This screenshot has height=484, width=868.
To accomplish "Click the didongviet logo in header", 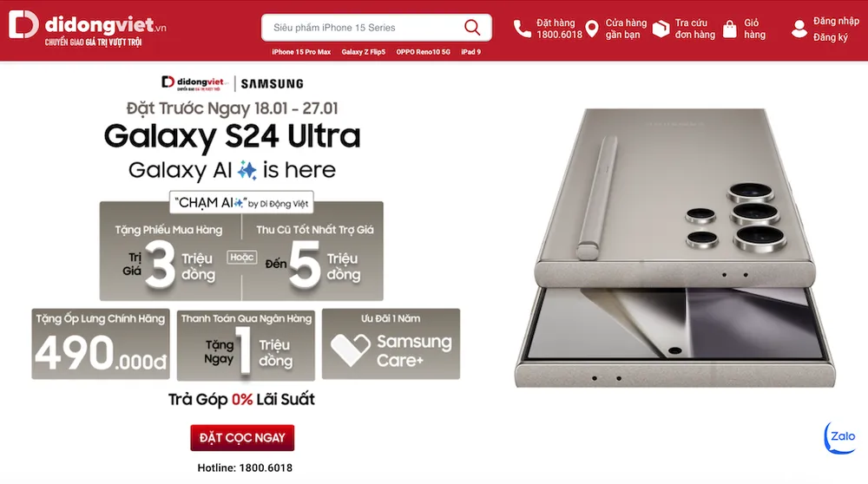I will pyautogui.click(x=87, y=28).
